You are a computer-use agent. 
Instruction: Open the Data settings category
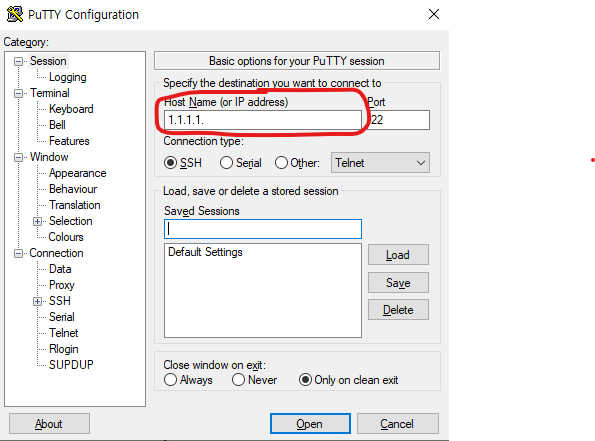tap(60, 269)
